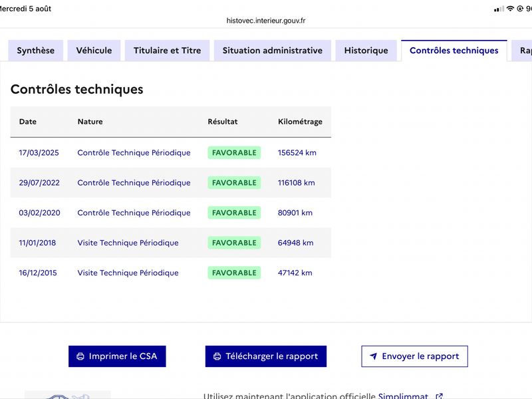This screenshot has height=399, width=532.
Task: Select the Situation administrative tab
Action: pos(273,51)
